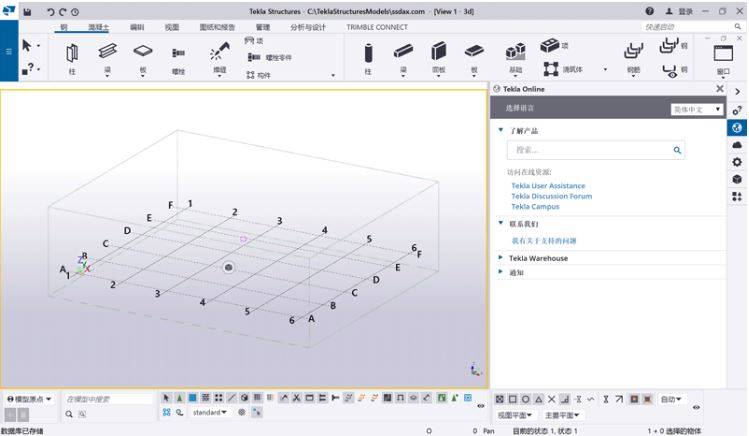Open the 图纸和报告 ribbon tab
The width and height of the screenshot is (749, 436).
(216, 27)
